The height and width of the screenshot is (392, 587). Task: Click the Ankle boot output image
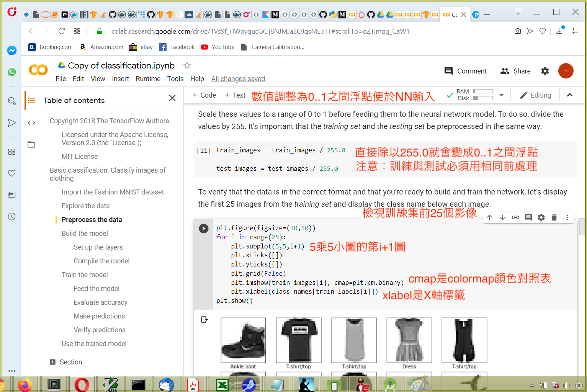click(x=243, y=340)
